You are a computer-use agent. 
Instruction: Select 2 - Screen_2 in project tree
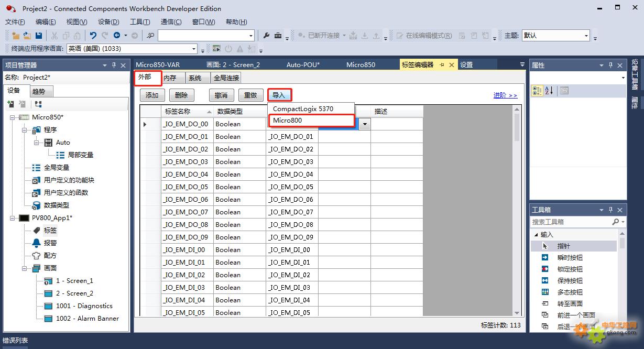coord(74,293)
